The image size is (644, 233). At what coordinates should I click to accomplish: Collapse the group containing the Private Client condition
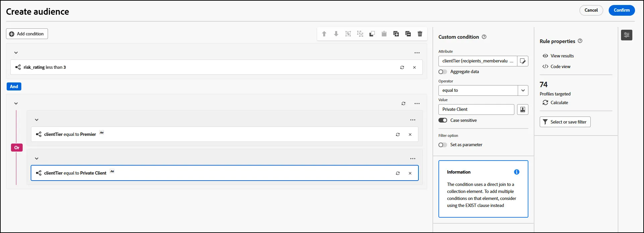point(37,159)
